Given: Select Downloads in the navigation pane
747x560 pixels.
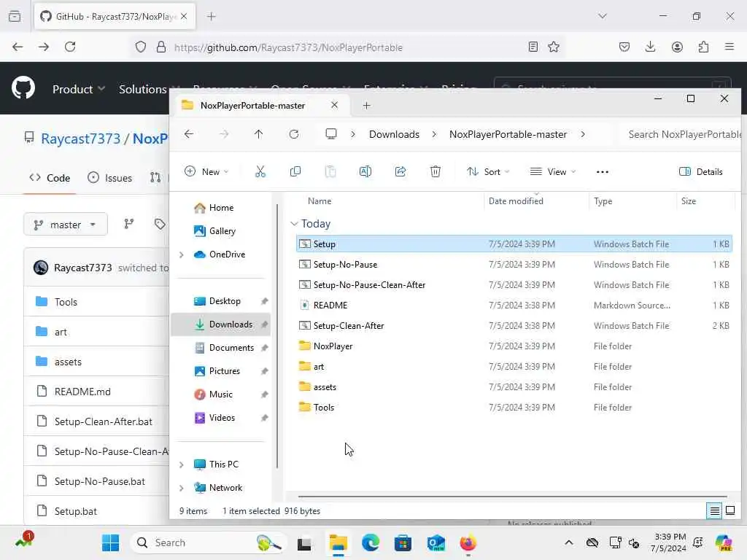Looking at the screenshot, I should click(x=221, y=324).
